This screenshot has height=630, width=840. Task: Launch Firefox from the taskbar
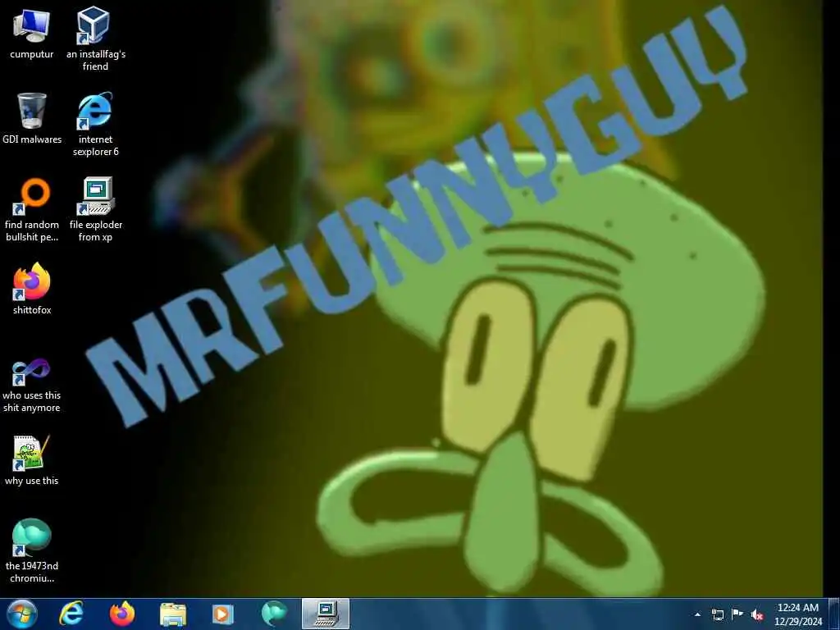(122, 614)
